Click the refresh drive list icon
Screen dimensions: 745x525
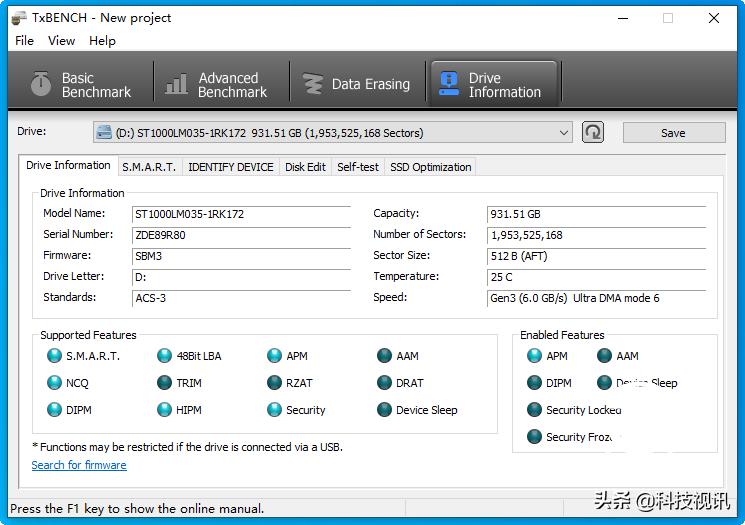click(593, 132)
